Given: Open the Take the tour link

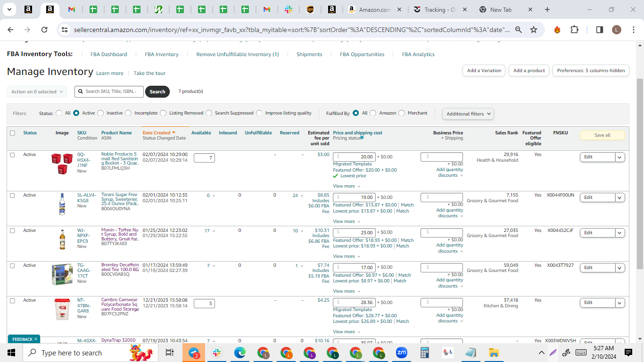Looking at the screenshot, I should tap(149, 74).
